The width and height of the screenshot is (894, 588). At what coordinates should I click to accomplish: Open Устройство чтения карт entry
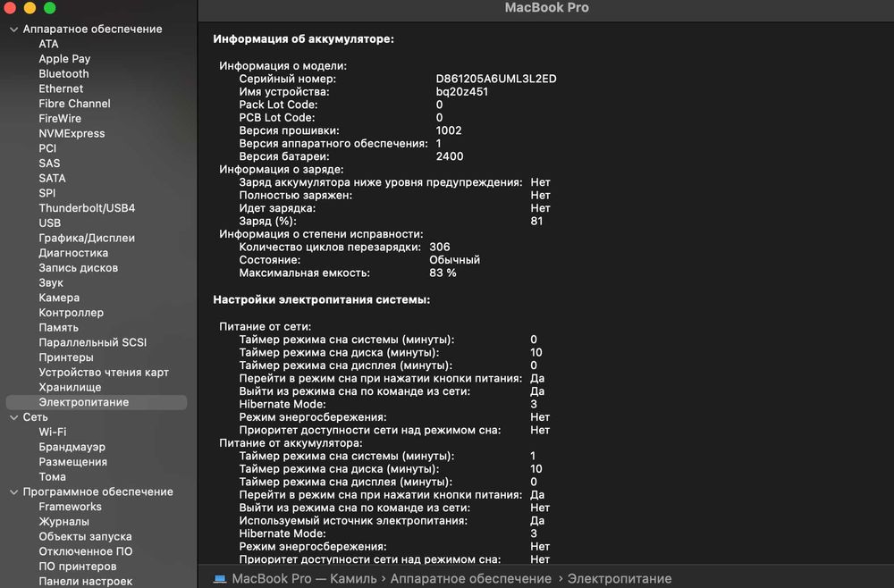pyautogui.click(x=103, y=372)
